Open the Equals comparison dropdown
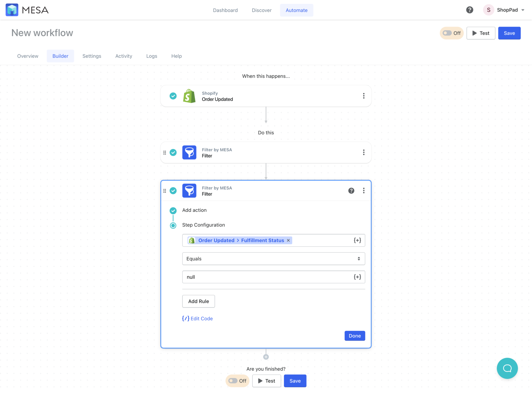This screenshot has width=532, height=393. coord(273,258)
